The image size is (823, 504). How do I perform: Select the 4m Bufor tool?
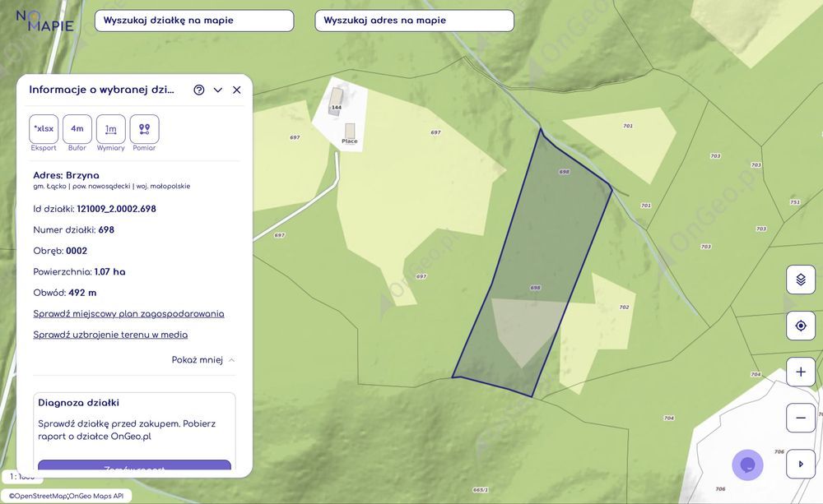(x=77, y=129)
